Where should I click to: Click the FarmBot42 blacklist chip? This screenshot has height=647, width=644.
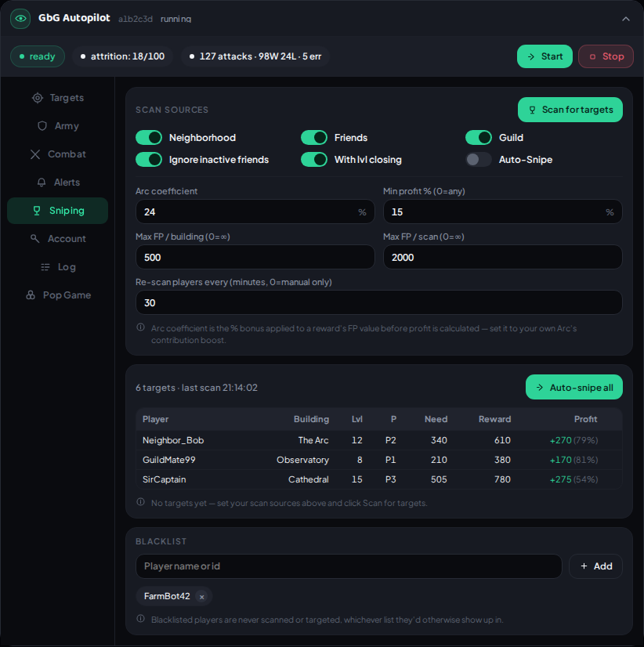[x=174, y=596]
